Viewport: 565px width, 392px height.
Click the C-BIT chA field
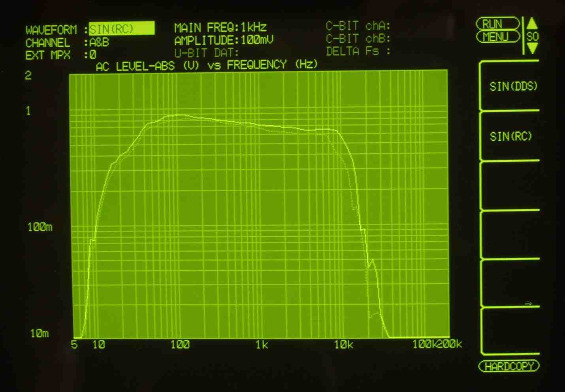pyautogui.click(x=358, y=26)
